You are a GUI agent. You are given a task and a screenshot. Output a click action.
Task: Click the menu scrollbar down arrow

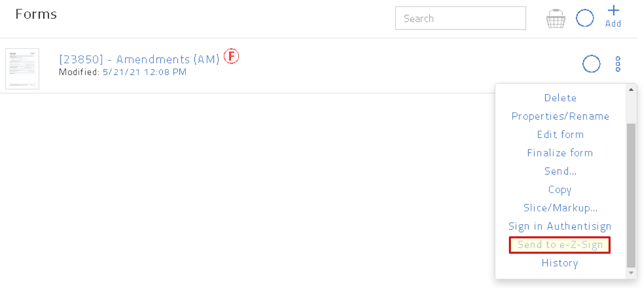pyautogui.click(x=631, y=273)
